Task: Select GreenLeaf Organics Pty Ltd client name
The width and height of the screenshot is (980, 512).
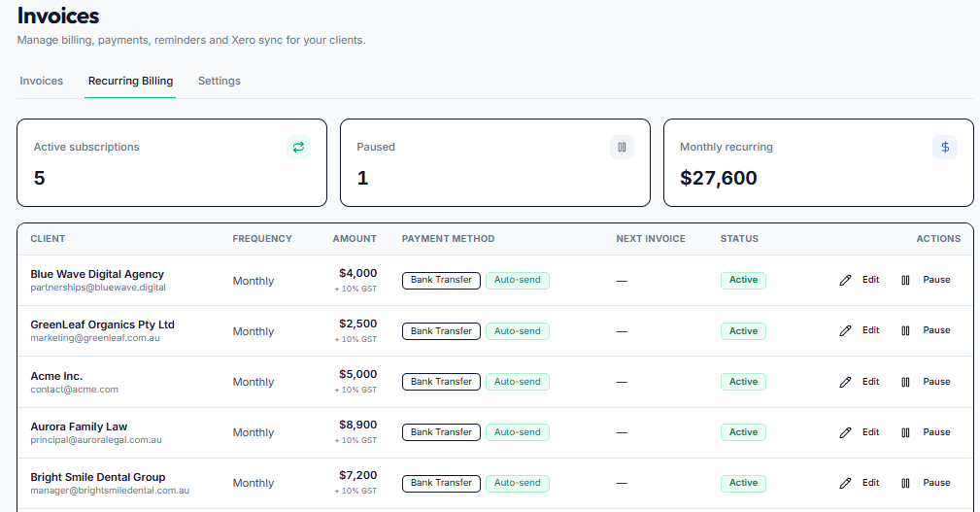Action: [103, 324]
